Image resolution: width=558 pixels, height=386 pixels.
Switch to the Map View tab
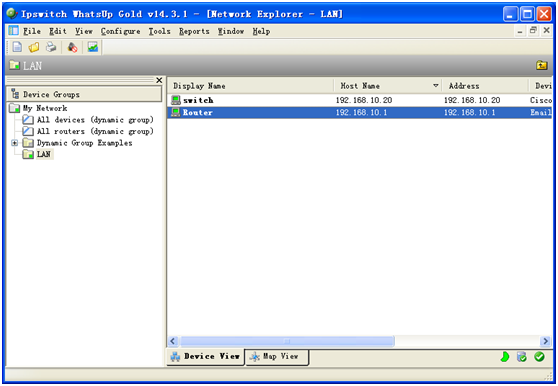pos(277,356)
